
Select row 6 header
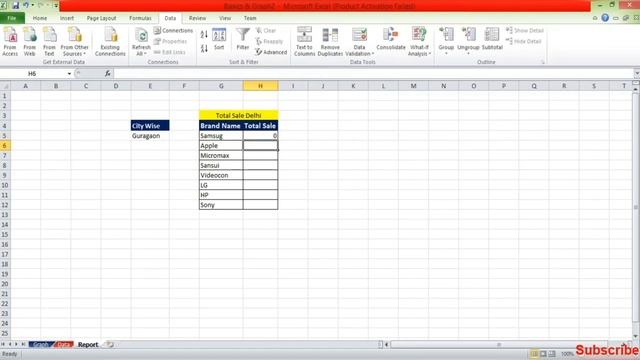click(x=4, y=146)
